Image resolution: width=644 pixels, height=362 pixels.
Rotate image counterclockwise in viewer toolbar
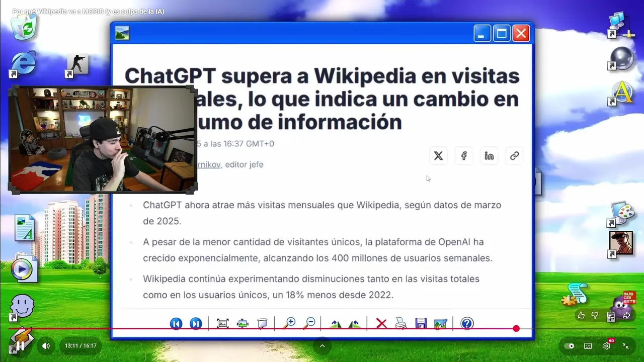[354, 324]
